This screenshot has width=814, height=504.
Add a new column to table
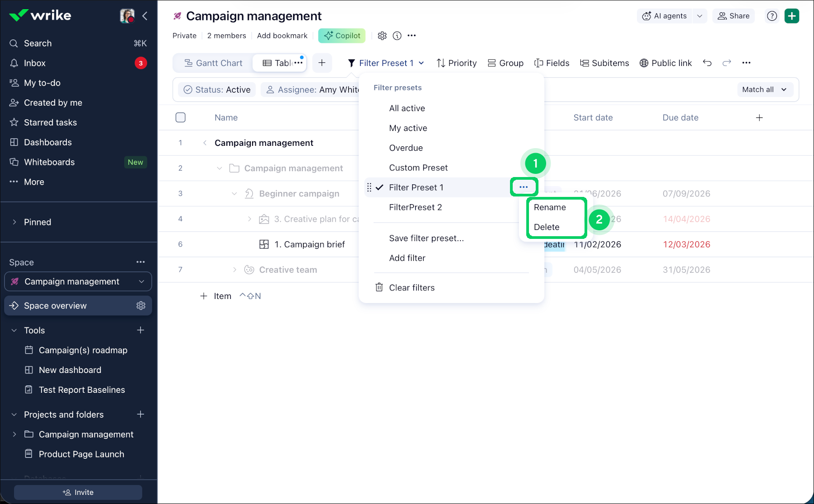click(x=759, y=117)
